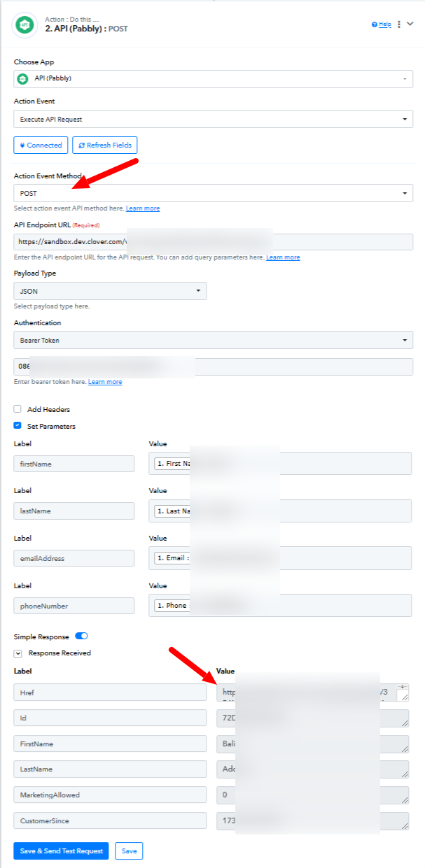
Task: Uncheck the Set Parameters checkbox
Action: (17, 426)
